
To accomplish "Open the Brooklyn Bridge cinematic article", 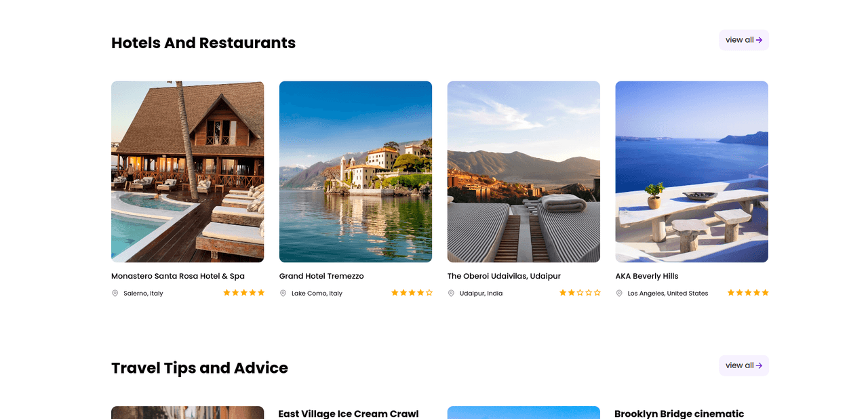I will [x=679, y=414].
